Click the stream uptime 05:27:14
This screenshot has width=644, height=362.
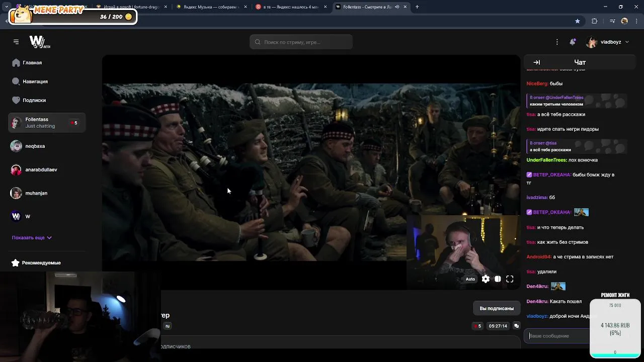498,326
